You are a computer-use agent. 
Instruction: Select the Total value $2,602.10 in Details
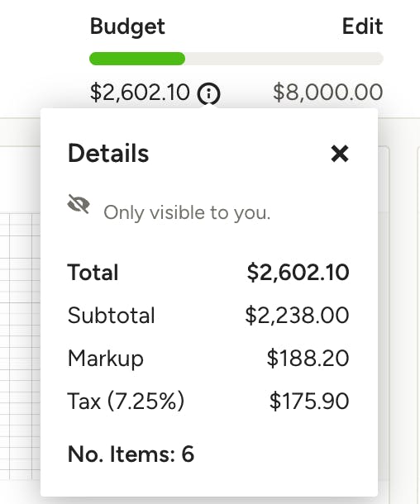coord(298,273)
